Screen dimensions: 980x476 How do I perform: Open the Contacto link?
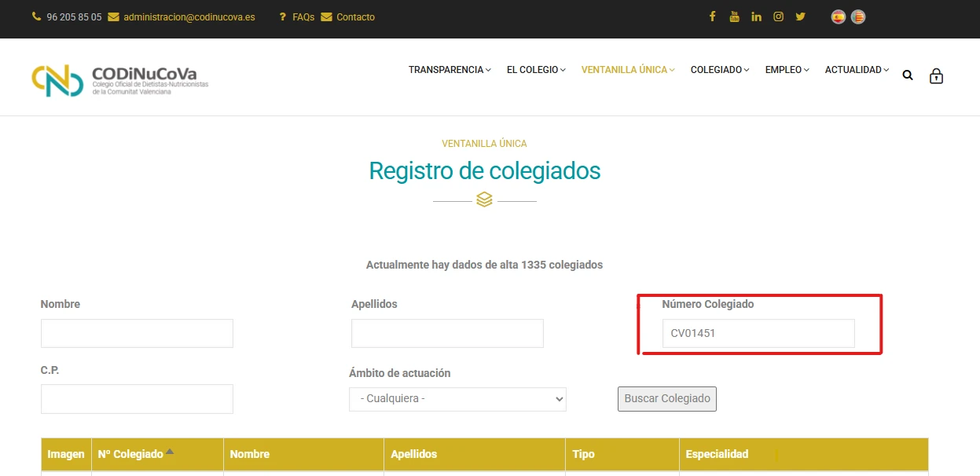coord(356,17)
